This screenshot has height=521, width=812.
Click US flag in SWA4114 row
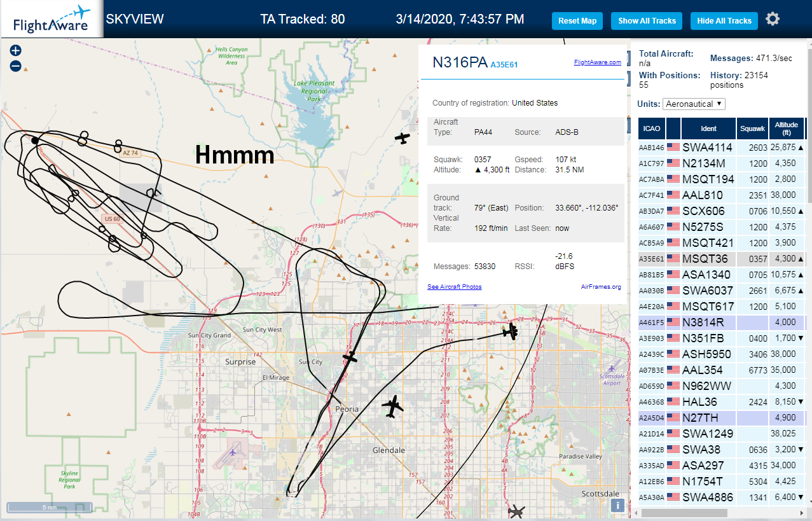click(x=673, y=148)
